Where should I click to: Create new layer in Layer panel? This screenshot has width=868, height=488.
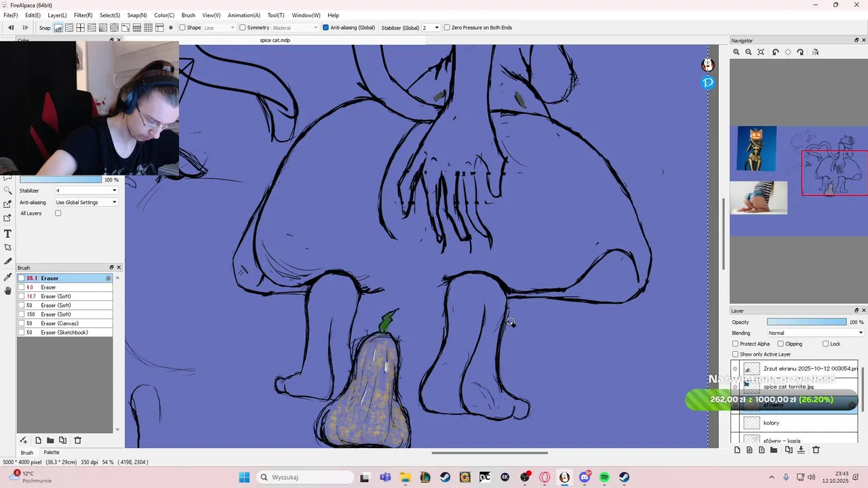[737, 449]
